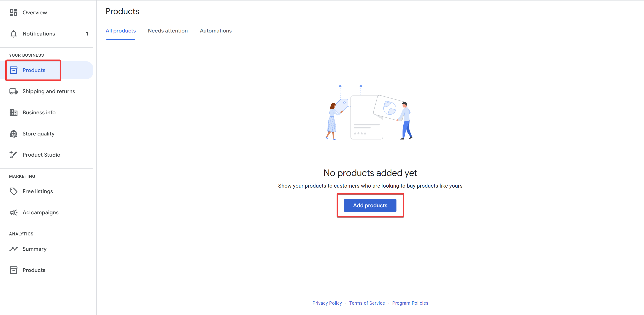The image size is (644, 315).
Task: Click the Overview dashboard icon
Action: point(14,13)
